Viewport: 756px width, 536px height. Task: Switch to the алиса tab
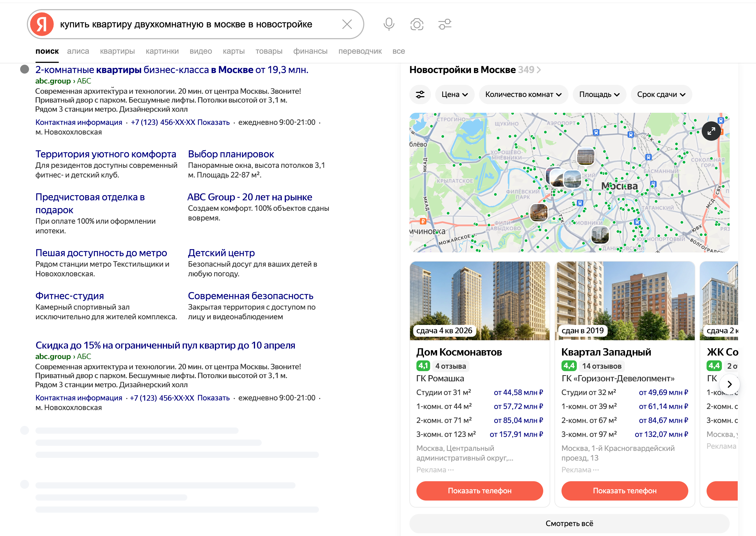point(78,51)
